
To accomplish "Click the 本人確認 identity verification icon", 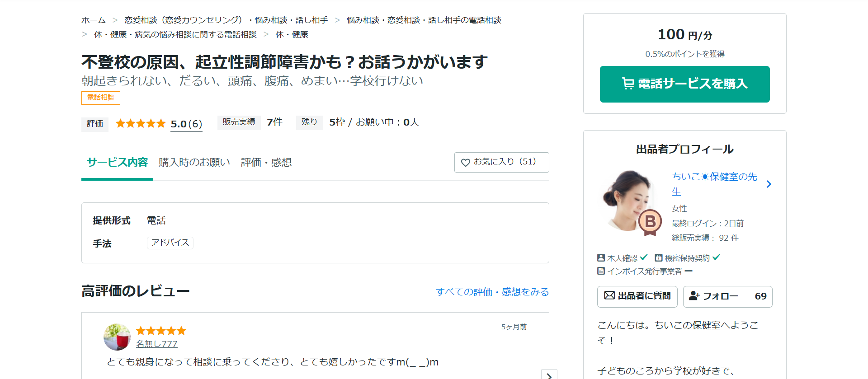I will click(x=601, y=258).
